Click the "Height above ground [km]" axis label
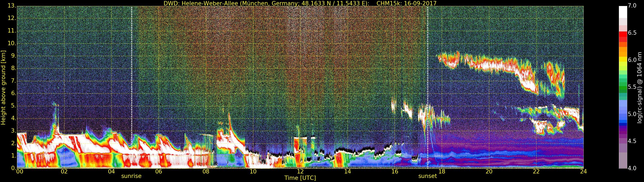Screen dimensions: 644x182 [3, 87]
